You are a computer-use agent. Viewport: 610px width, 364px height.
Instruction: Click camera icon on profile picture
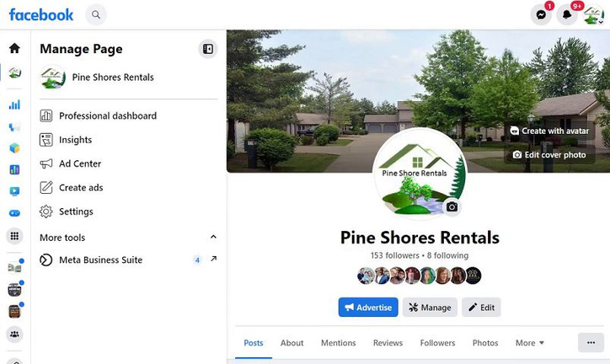pos(452,206)
